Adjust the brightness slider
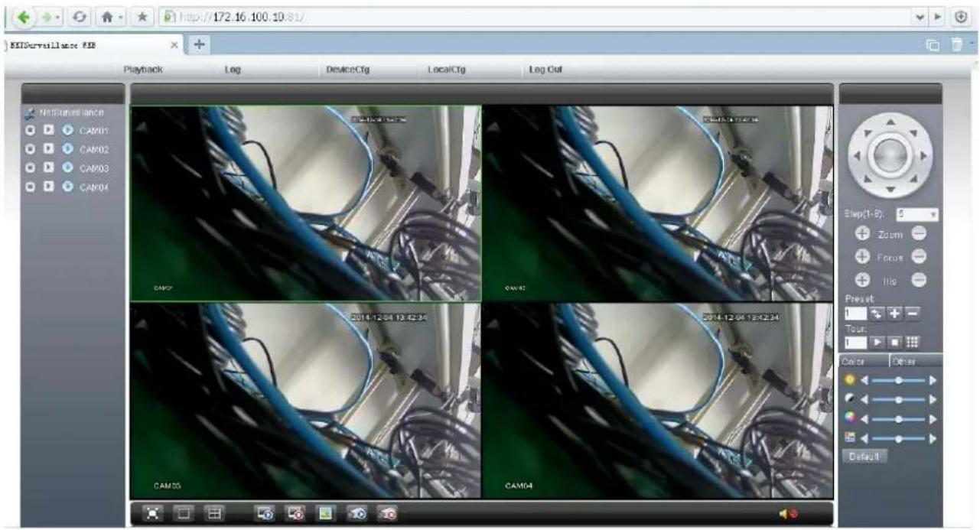The width and height of the screenshot is (980, 530). tap(897, 379)
